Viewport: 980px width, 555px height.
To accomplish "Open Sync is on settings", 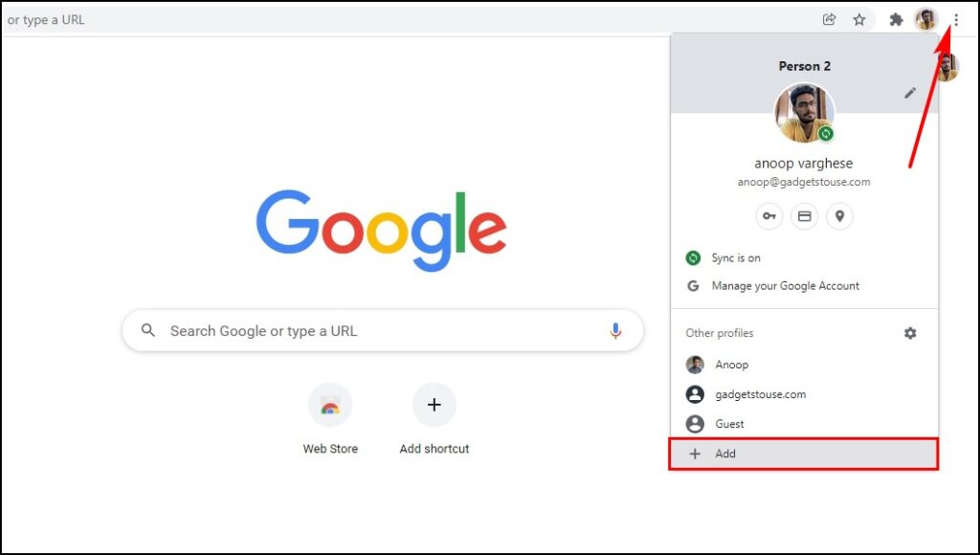I will pyautogui.click(x=804, y=257).
